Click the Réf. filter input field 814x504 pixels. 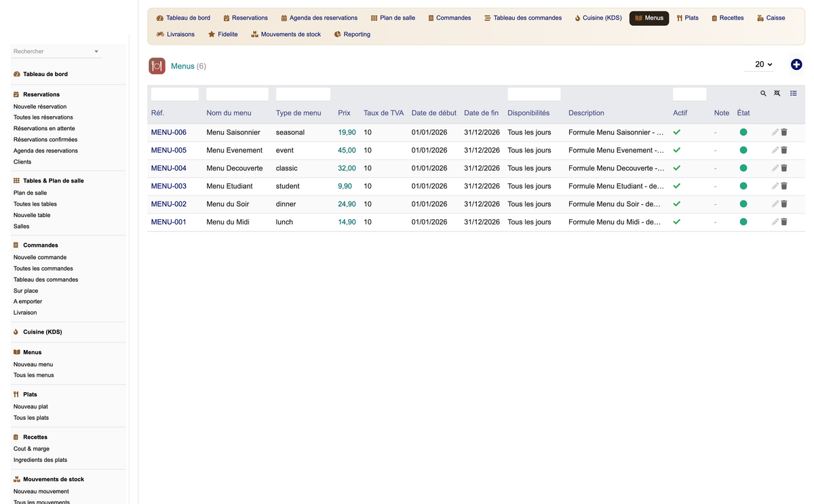pos(175,94)
